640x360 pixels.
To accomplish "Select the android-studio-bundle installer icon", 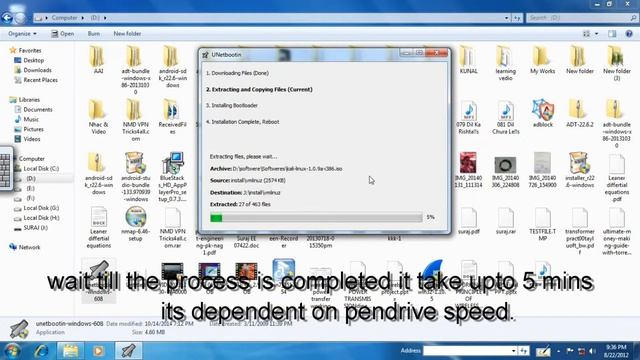I will point(136,177).
